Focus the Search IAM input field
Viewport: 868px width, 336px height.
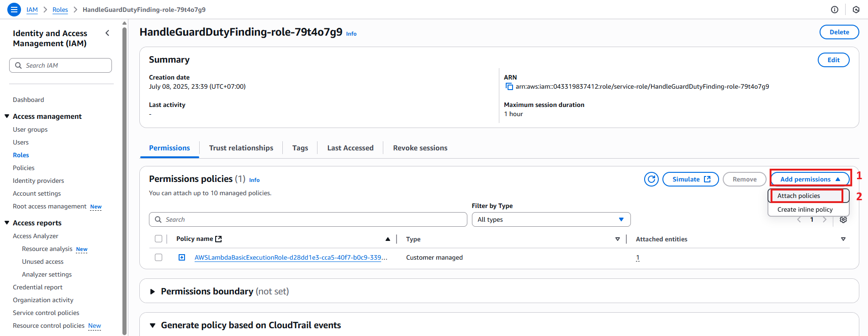coord(60,65)
